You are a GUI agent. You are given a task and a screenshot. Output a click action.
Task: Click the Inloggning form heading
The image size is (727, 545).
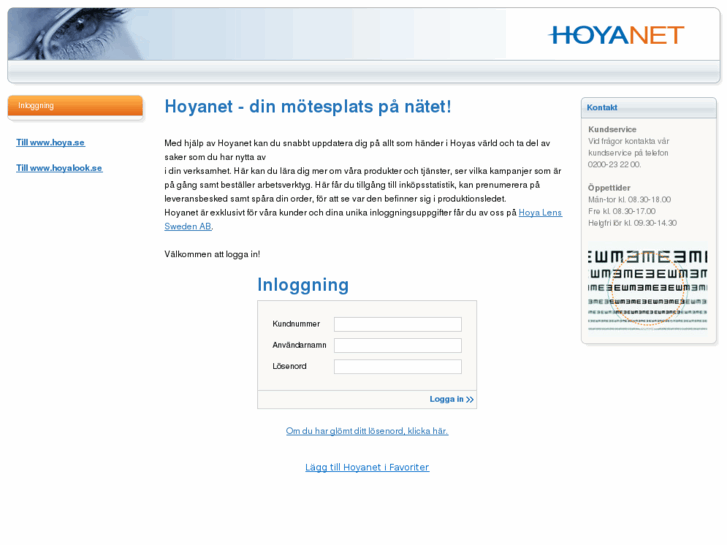tap(303, 285)
